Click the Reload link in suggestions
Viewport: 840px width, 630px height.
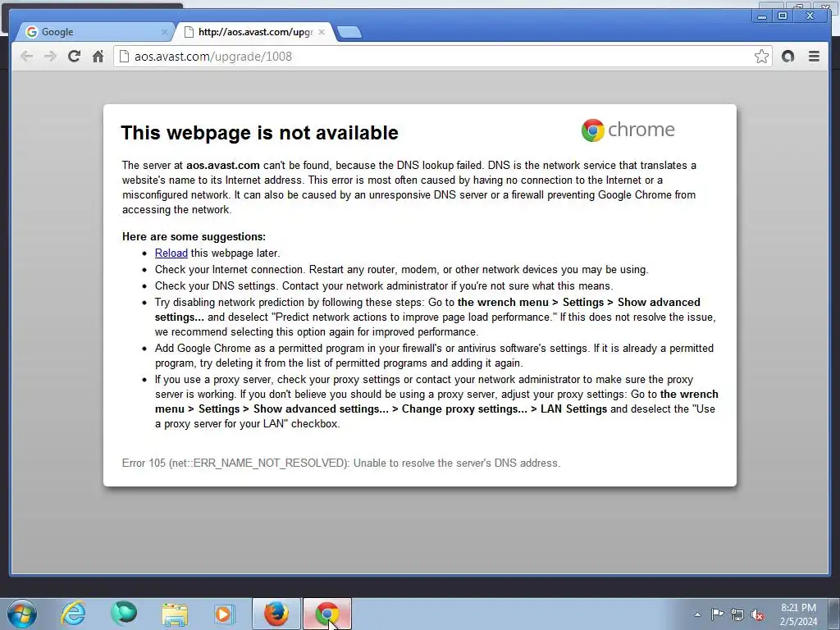[x=171, y=253]
